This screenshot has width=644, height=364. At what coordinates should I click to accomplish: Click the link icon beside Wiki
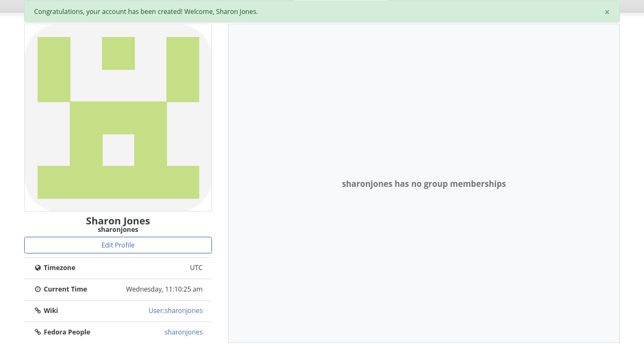point(38,310)
